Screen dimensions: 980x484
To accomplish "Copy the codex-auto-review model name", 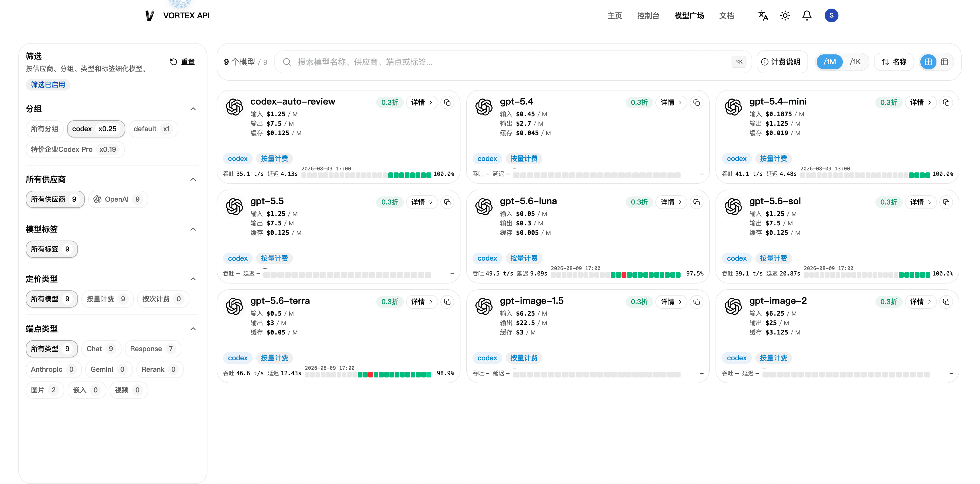I will click(447, 103).
